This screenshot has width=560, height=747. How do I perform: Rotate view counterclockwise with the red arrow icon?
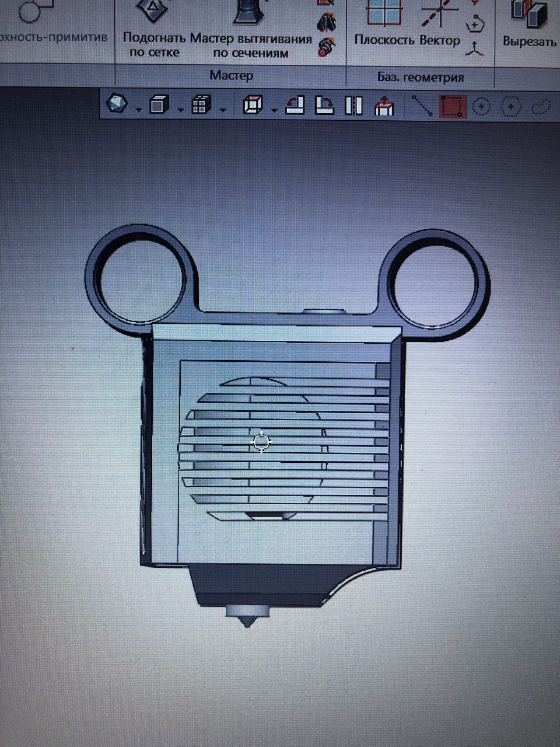pos(295,106)
